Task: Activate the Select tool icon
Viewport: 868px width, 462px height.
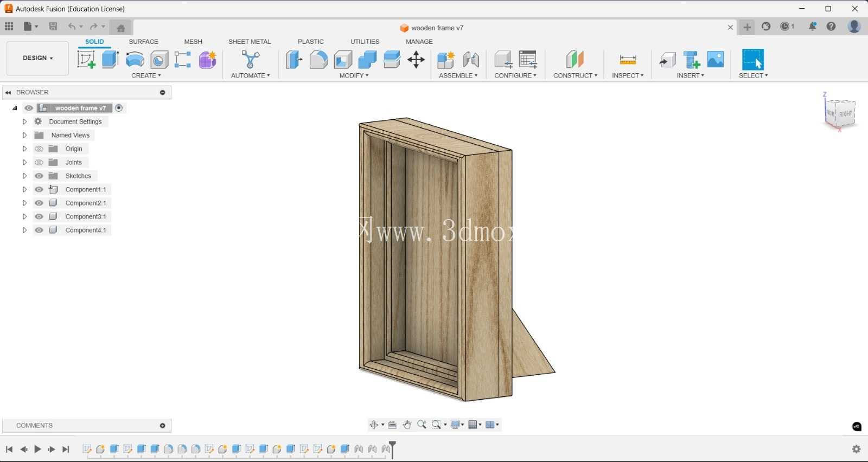Action: 753,60
